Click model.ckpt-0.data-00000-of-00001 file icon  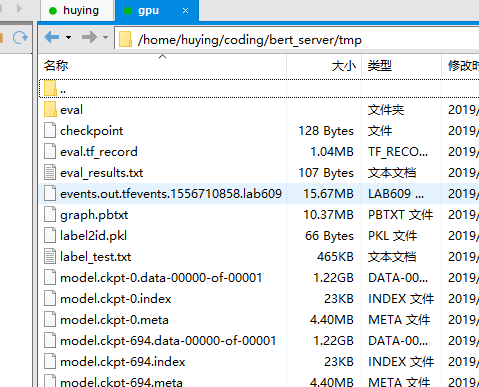point(50,277)
